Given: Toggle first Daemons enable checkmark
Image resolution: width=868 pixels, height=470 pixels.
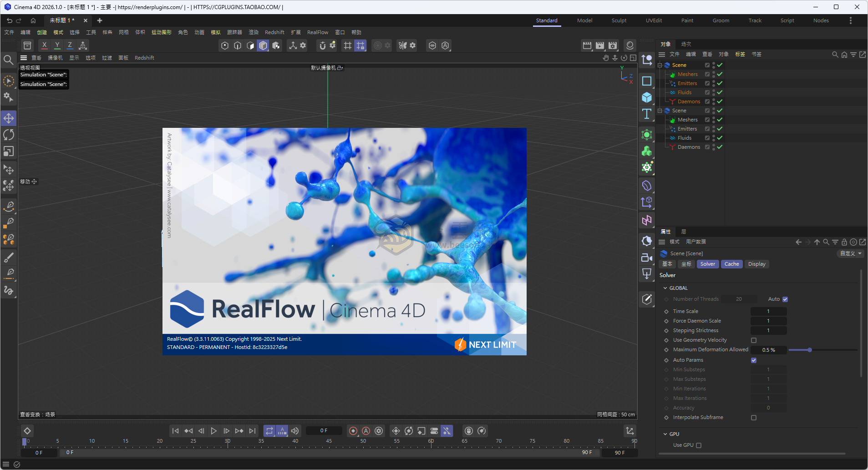Looking at the screenshot, I should pyautogui.click(x=720, y=101).
